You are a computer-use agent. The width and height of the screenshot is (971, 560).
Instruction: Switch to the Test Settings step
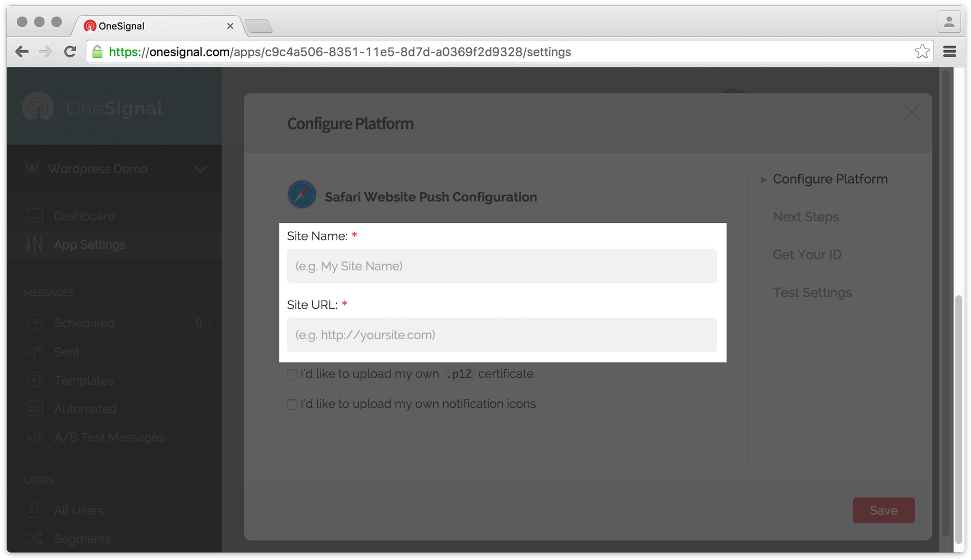tap(812, 292)
